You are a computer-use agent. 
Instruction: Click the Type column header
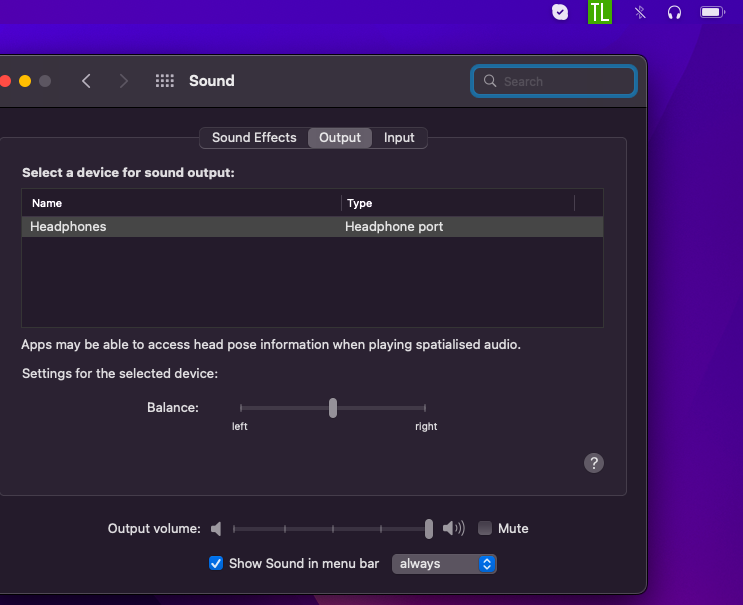pos(458,203)
